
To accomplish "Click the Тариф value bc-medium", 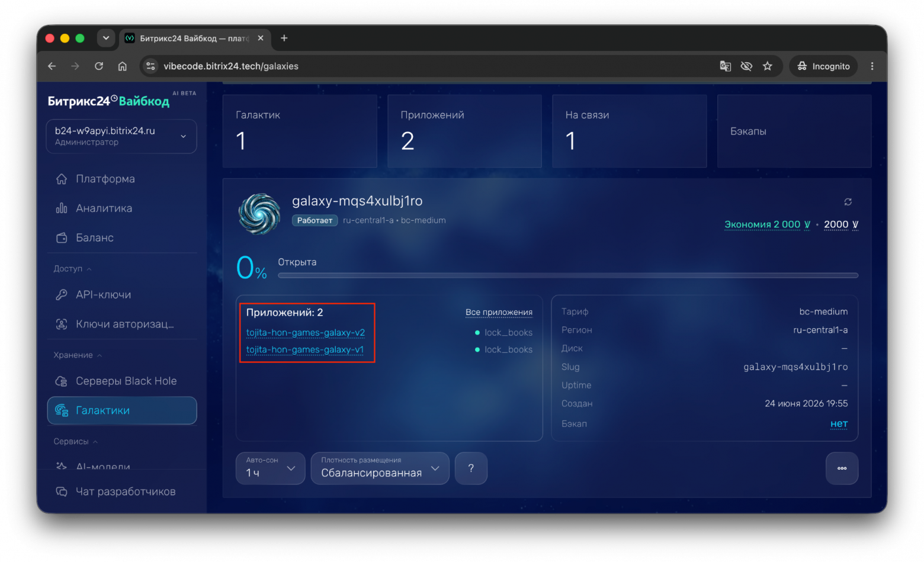I will coord(823,312).
